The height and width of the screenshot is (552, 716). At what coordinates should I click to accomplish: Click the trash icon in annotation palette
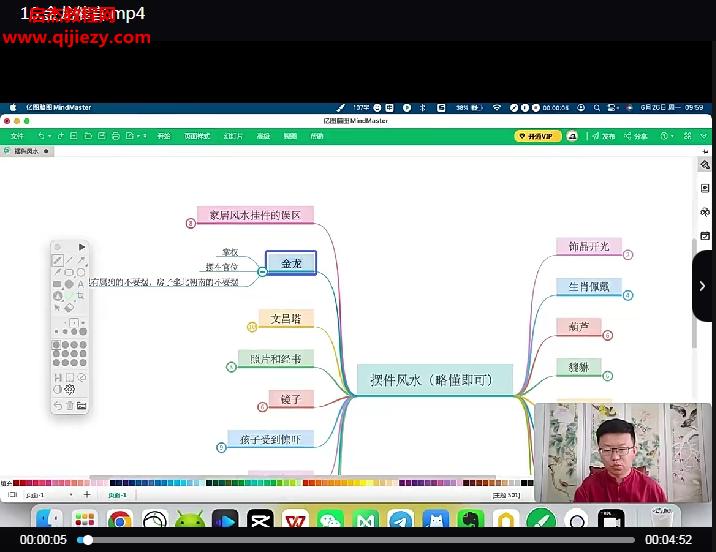pos(70,405)
